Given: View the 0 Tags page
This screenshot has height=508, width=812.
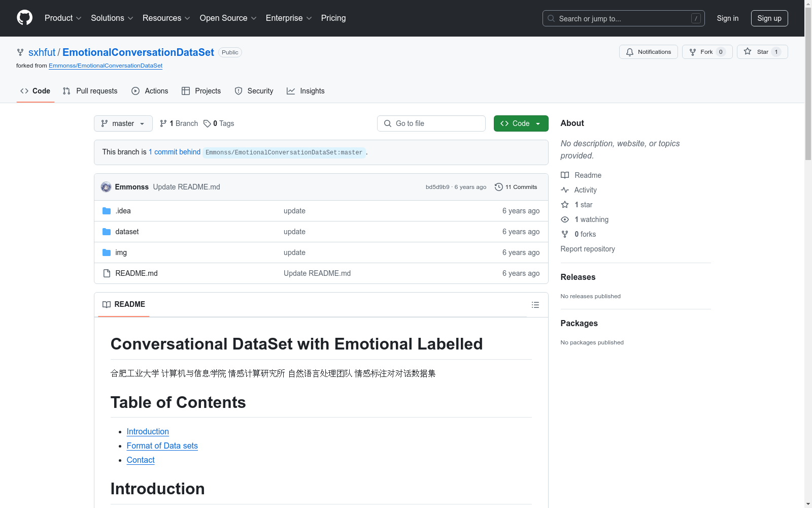Looking at the screenshot, I should coord(219,123).
